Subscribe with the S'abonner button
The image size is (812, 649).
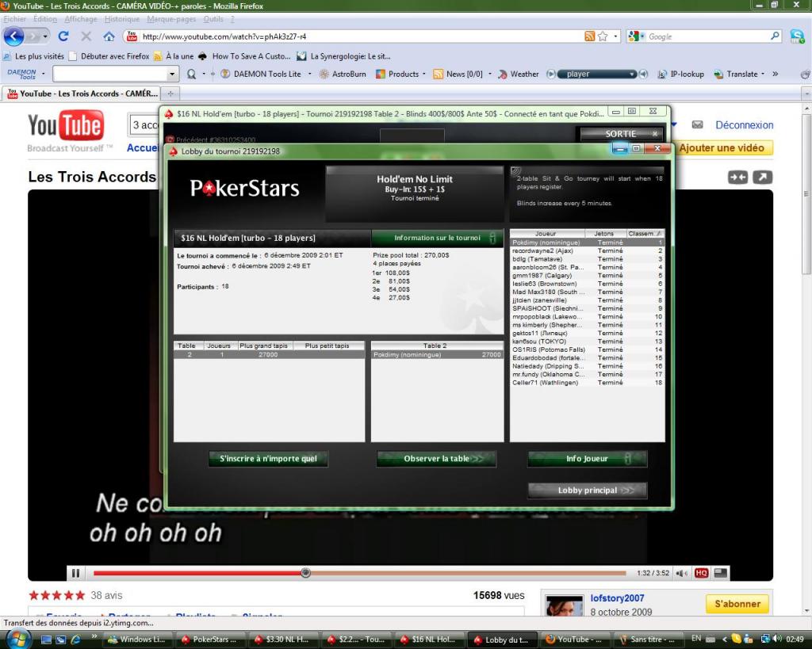(737, 604)
